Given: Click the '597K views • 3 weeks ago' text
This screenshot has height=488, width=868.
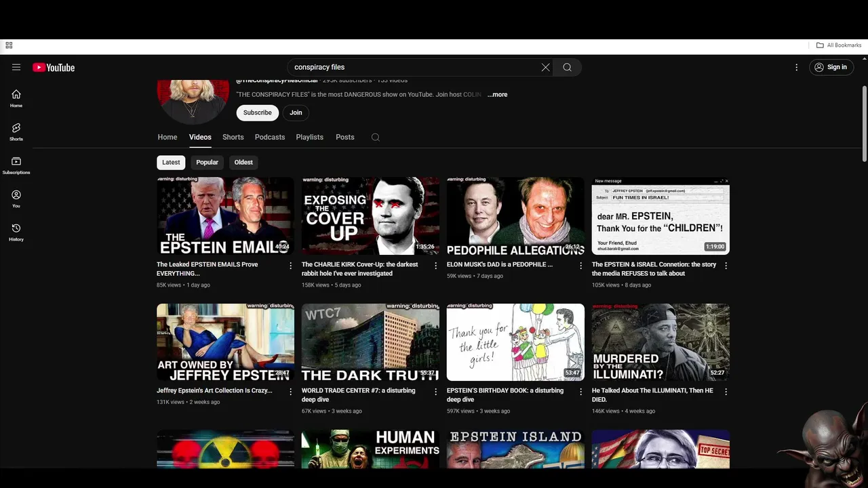Looking at the screenshot, I should [478, 411].
